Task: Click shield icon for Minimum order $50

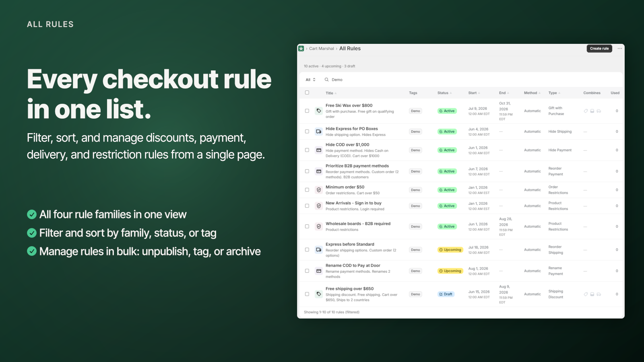Action: click(319, 190)
